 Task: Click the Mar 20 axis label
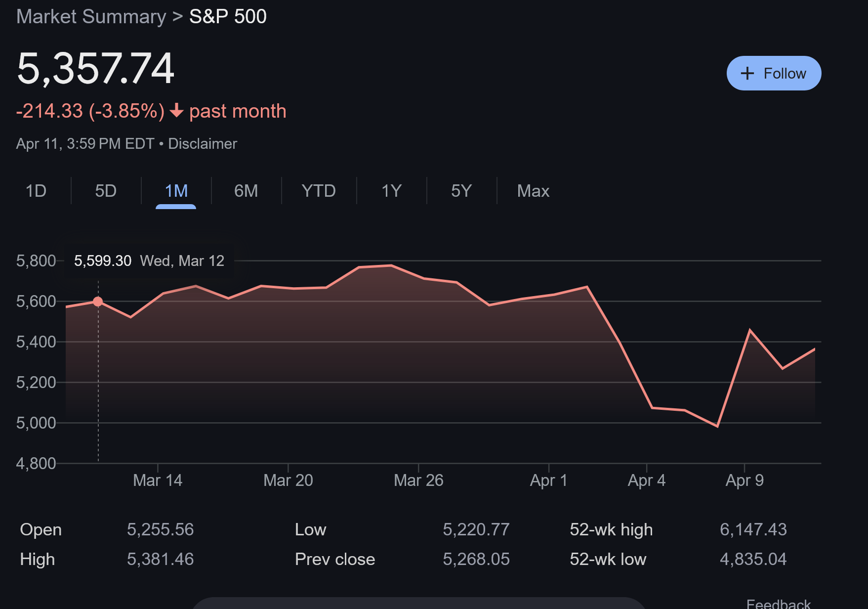(288, 480)
